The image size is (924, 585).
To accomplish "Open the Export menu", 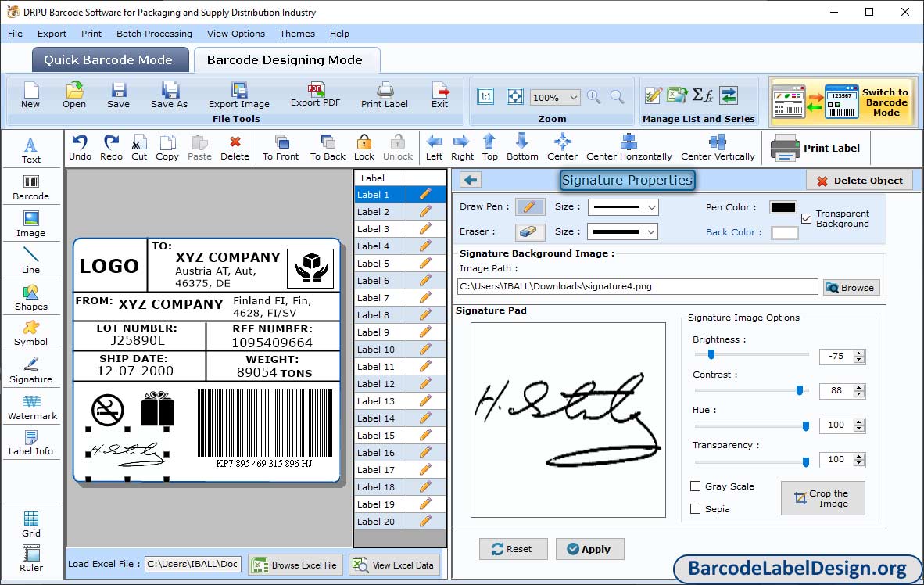I will click(x=52, y=34).
